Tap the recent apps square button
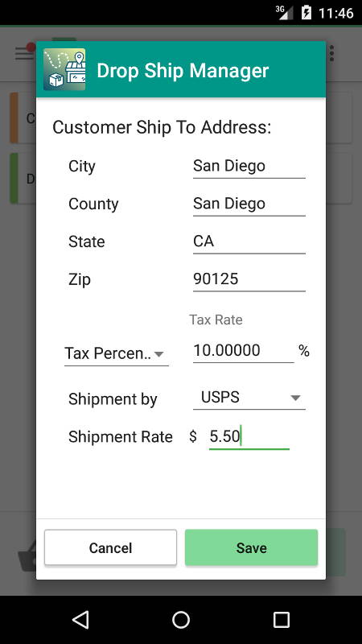This screenshot has height=644, width=362. [x=281, y=619]
